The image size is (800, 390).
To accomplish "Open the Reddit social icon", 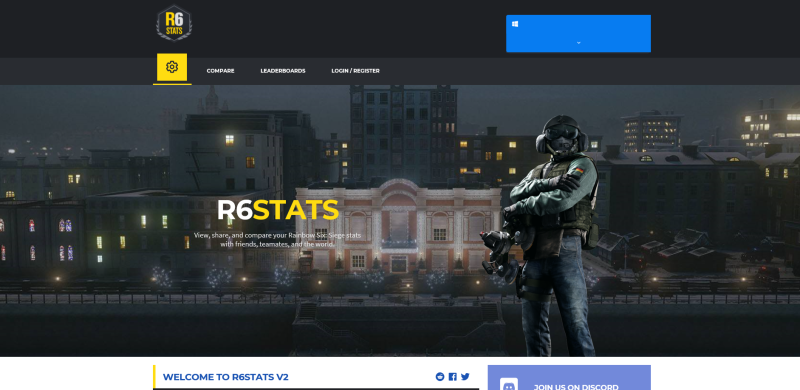I will click(x=440, y=377).
